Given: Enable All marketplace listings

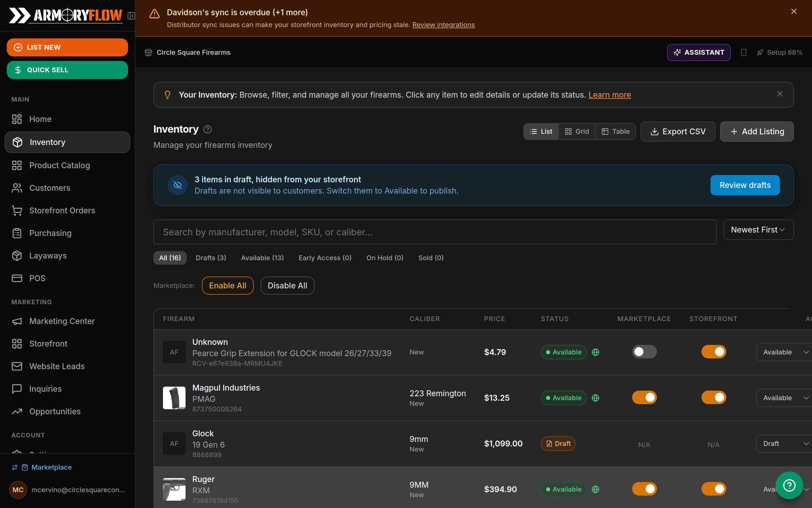Looking at the screenshot, I should point(228,286).
